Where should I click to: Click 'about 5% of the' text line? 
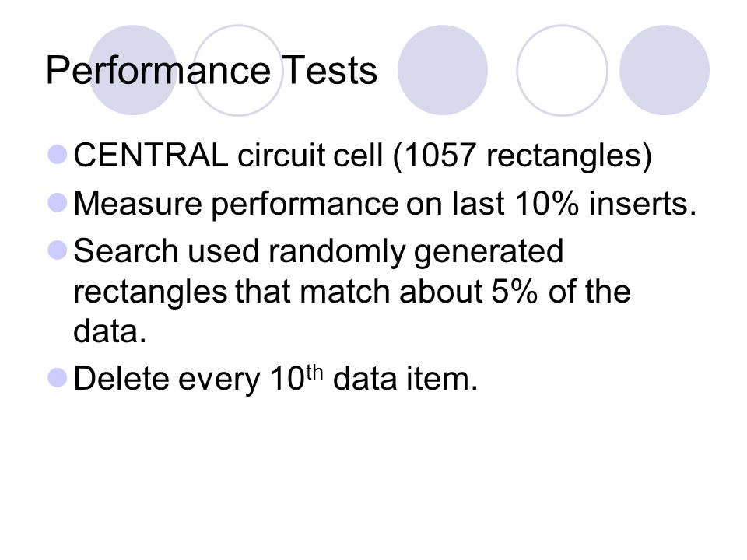tap(514, 291)
